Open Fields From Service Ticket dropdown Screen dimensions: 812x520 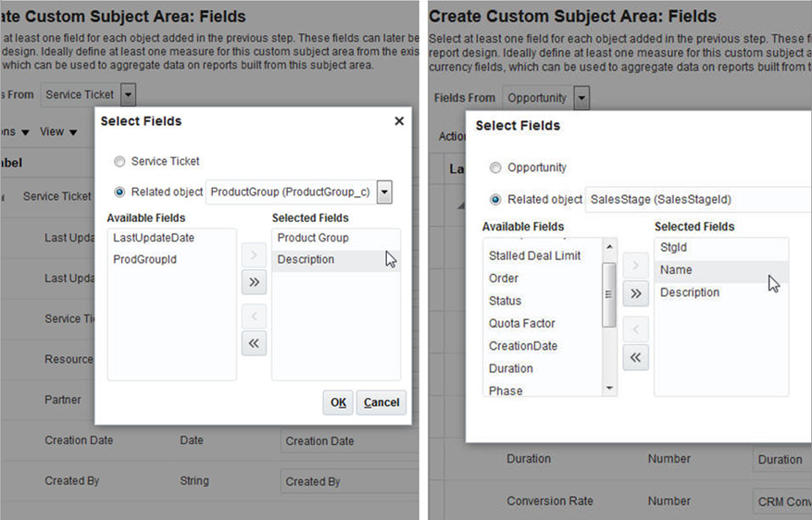click(x=128, y=94)
